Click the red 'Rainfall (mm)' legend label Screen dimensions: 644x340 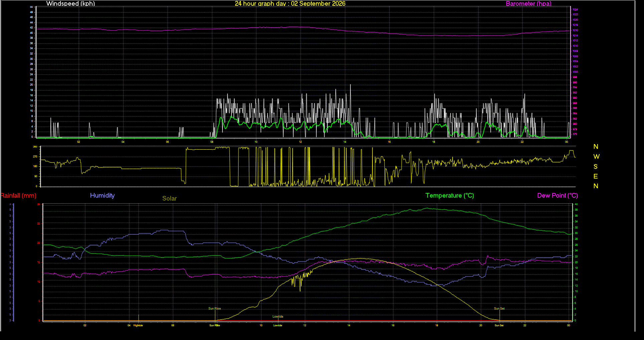coord(18,196)
